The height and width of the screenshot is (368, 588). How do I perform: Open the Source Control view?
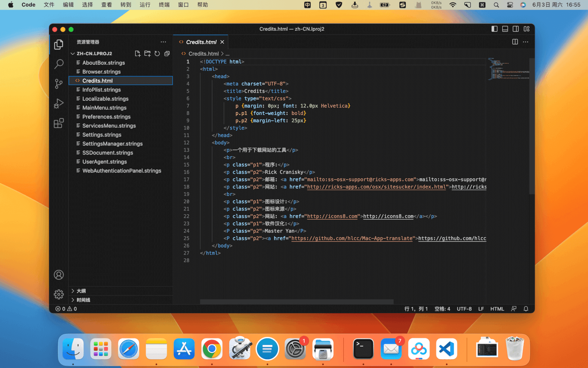pos(59,84)
